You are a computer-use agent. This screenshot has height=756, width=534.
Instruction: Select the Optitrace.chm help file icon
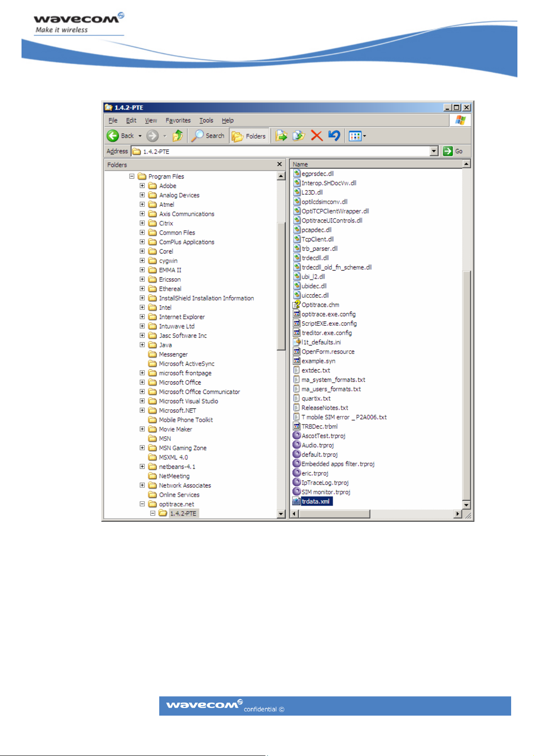point(296,305)
